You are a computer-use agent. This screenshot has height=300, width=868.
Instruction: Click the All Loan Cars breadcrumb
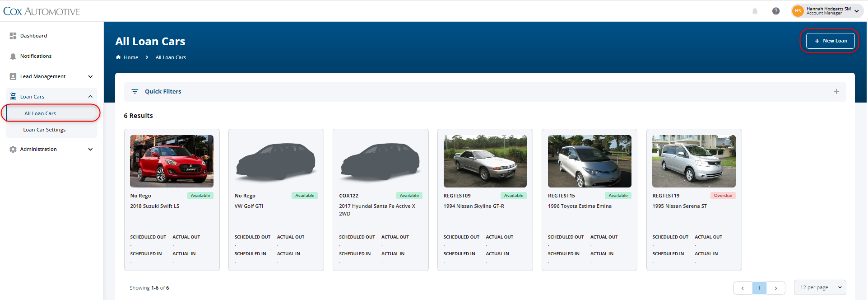click(x=171, y=57)
